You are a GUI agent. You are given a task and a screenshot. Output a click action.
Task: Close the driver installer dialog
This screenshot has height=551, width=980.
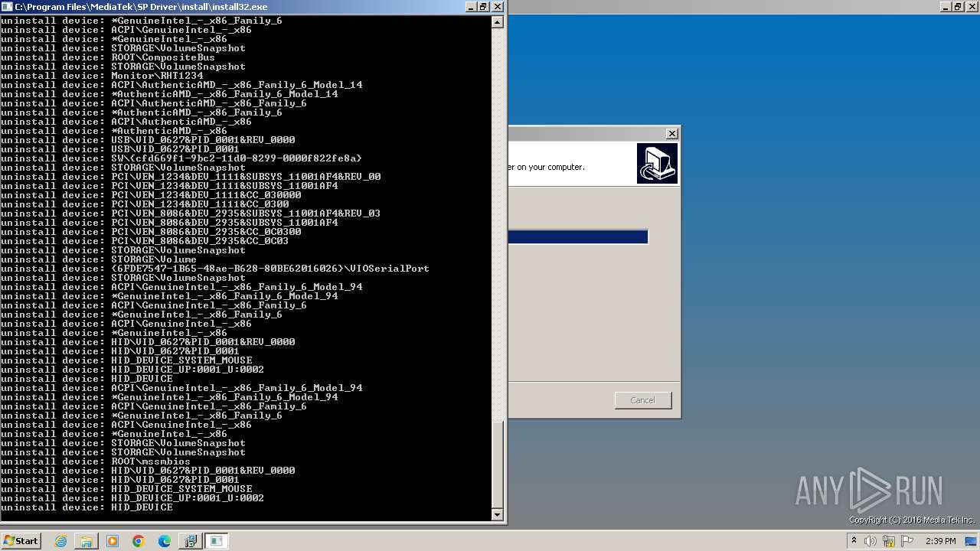[x=671, y=133]
